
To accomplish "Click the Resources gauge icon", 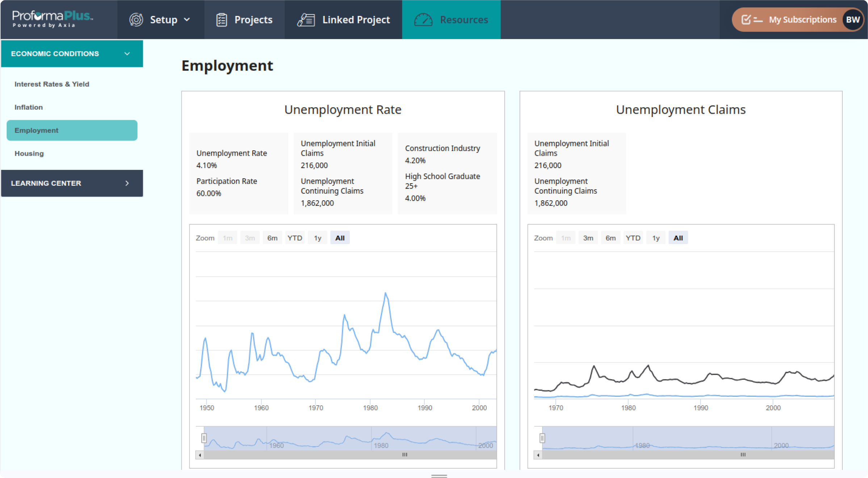I will 423,20.
